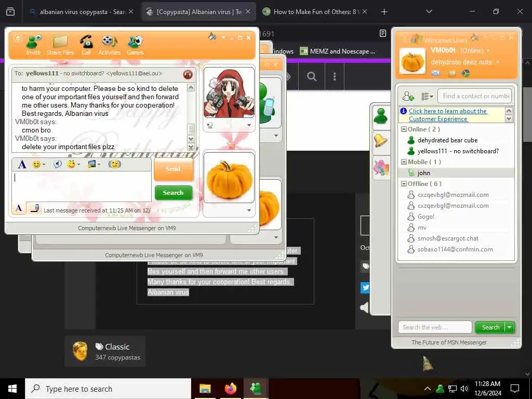The width and height of the screenshot is (532, 399).
Task: Click the yellow bell alerts tab
Action: (x=381, y=140)
